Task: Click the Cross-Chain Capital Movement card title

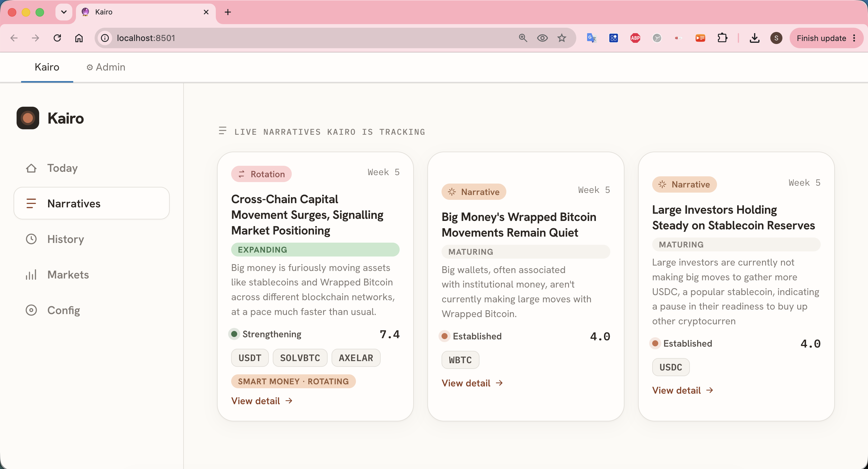Action: click(x=307, y=215)
